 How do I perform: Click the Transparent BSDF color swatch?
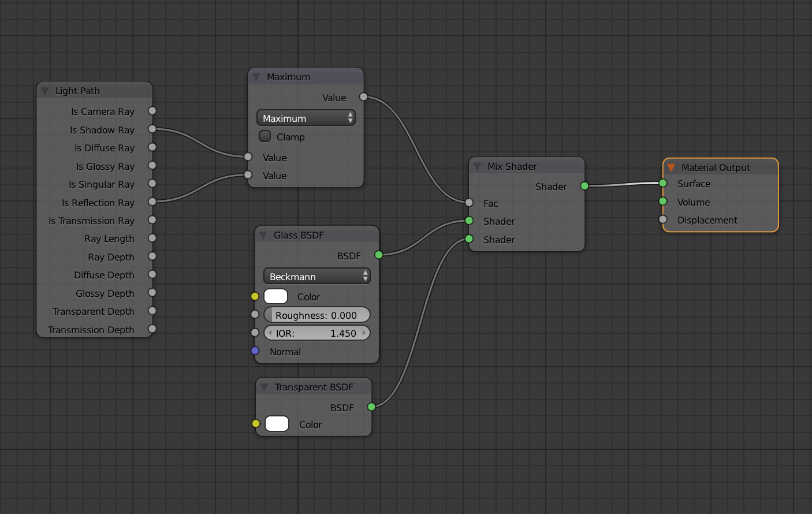point(277,424)
